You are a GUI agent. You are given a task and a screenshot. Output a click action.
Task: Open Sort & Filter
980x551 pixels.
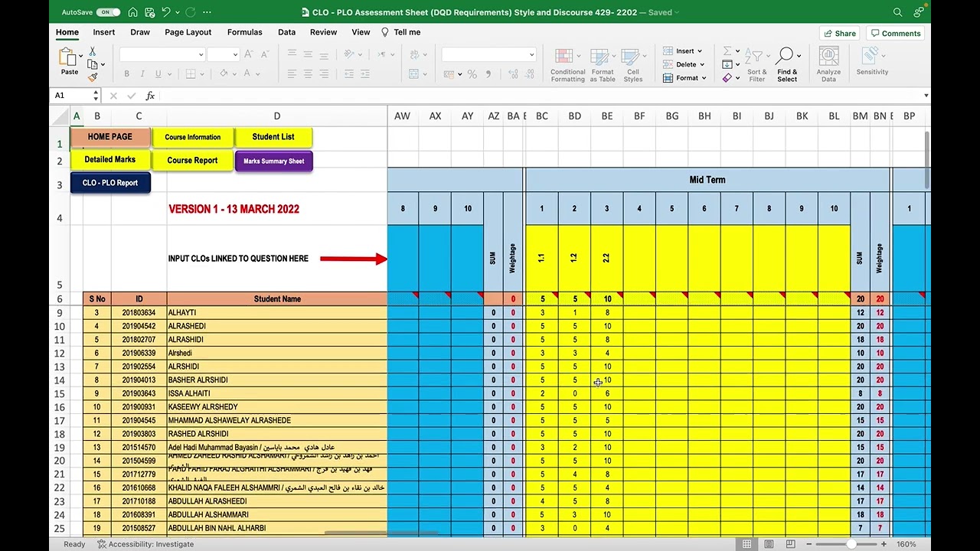click(x=757, y=64)
